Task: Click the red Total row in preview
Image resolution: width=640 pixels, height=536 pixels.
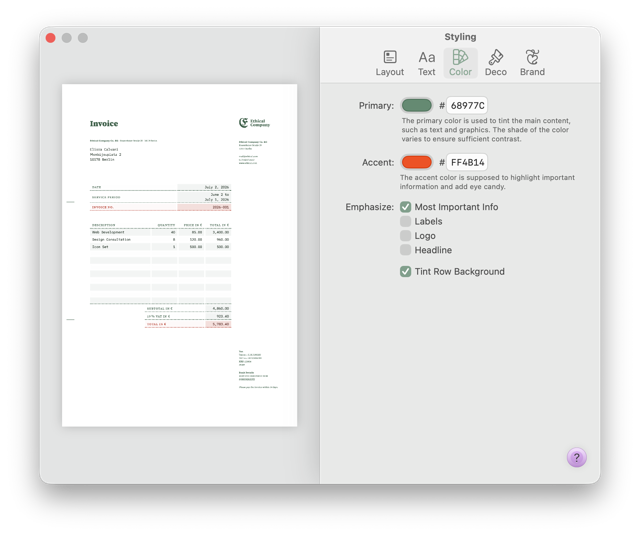Action: click(188, 324)
